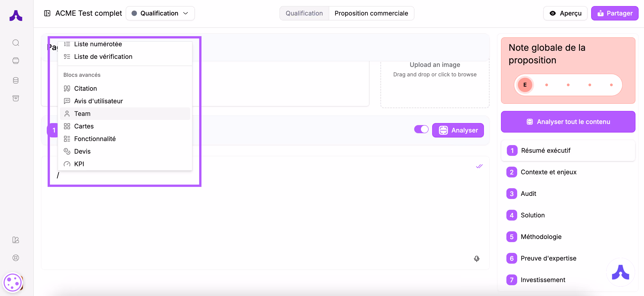Click the search icon in left sidebar
644x296 pixels.
16,43
